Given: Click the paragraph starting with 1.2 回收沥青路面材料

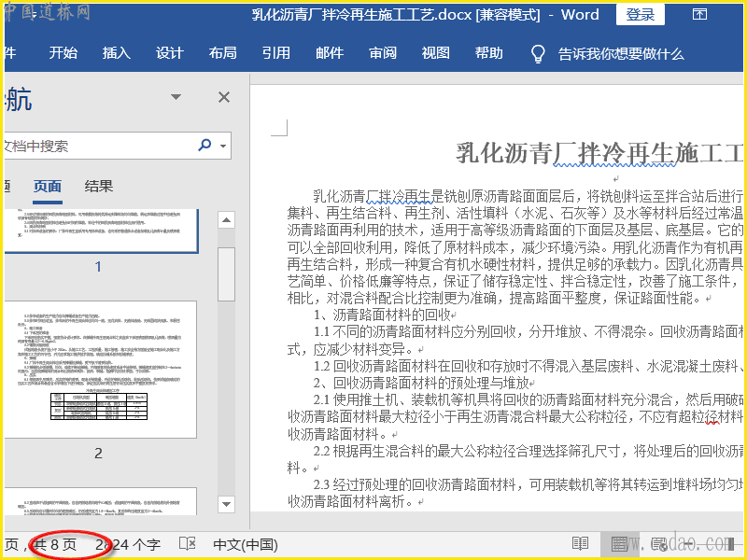Looking at the screenshot, I should click(528, 366).
